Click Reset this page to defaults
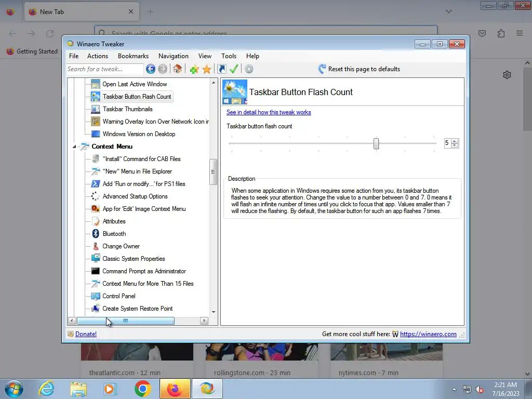The height and width of the screenshot is (399, 532). (360, 69)
